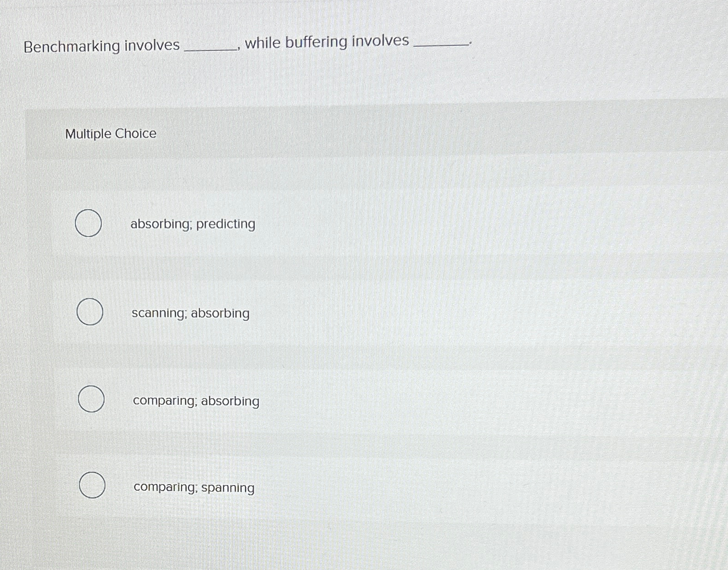Screen dimensions: 728x570
Task: Click the third answer option row
Action: tap(321, 399)
